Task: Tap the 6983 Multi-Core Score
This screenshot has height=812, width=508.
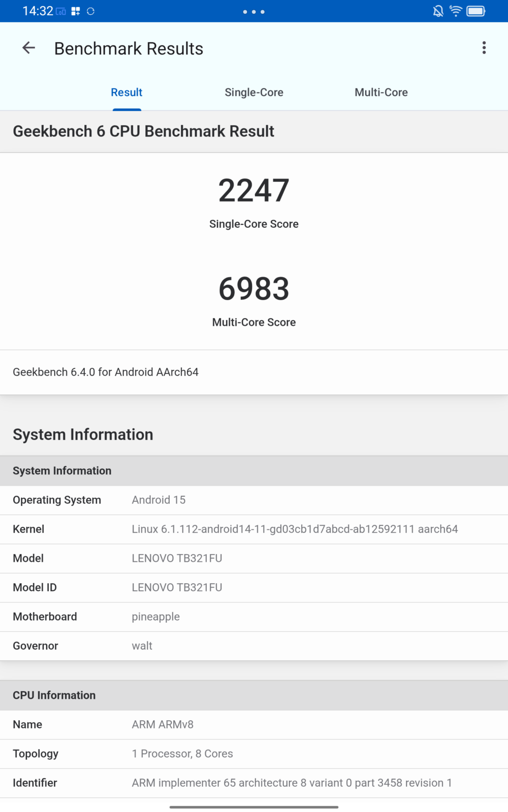Action: 254,289
